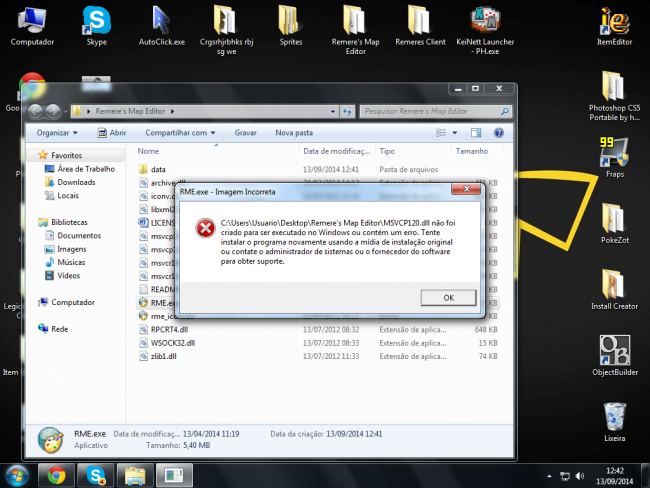Viewport: 650px width, 488px height.
Task: Select the WSOCK32.dll file
Action: [318, 343]
